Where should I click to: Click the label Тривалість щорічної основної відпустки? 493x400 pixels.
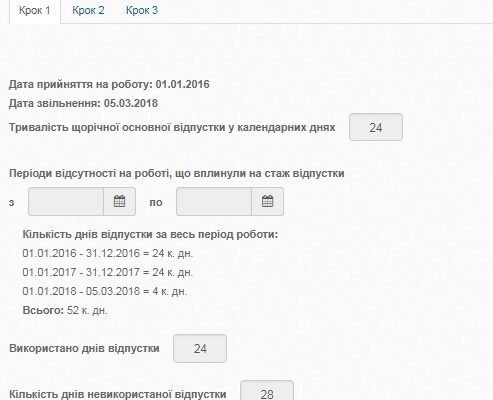[172, 128]
